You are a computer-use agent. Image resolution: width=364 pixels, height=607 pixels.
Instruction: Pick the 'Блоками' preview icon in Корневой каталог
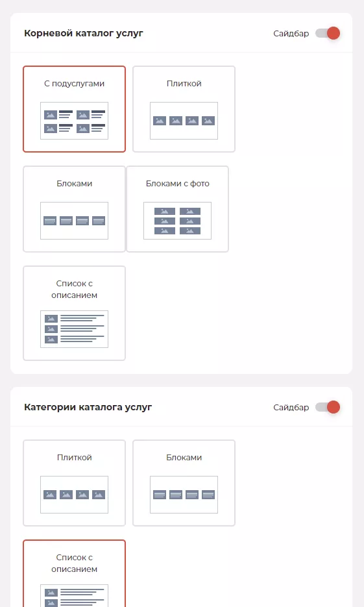click(x=74, y=221)
